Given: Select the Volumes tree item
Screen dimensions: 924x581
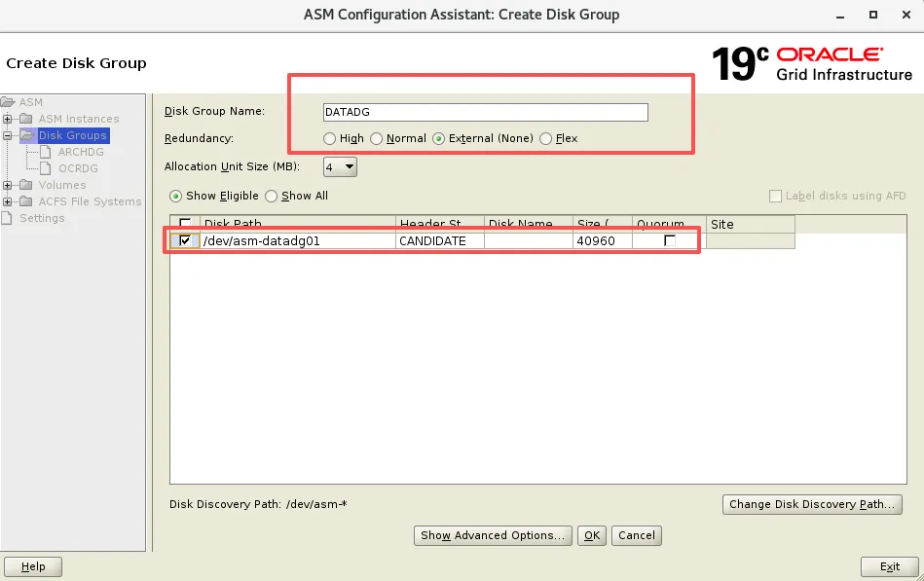Looking at the screenshot, I should (62, 185).
